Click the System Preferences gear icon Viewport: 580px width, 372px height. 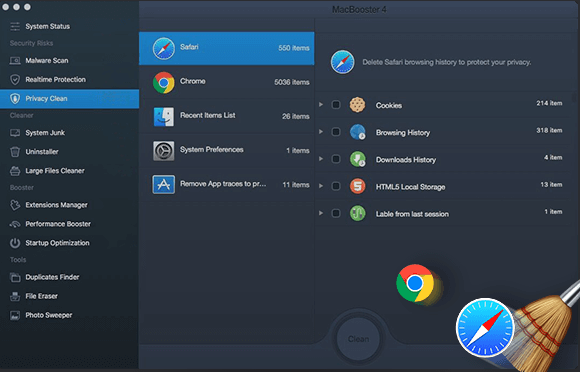[x=163, y=151]
